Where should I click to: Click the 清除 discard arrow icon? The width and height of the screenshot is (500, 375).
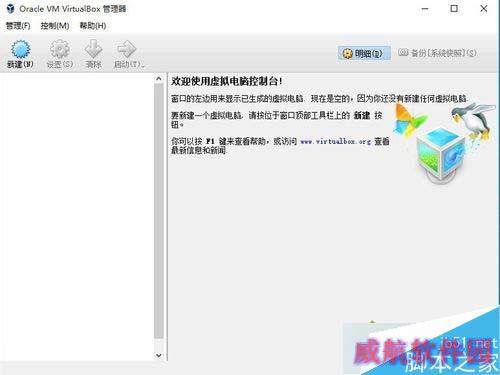point(93,49)
